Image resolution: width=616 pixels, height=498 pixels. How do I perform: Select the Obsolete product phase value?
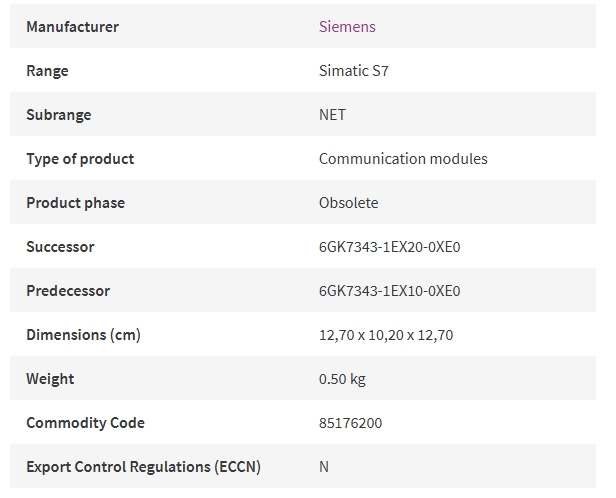[348, 203]
